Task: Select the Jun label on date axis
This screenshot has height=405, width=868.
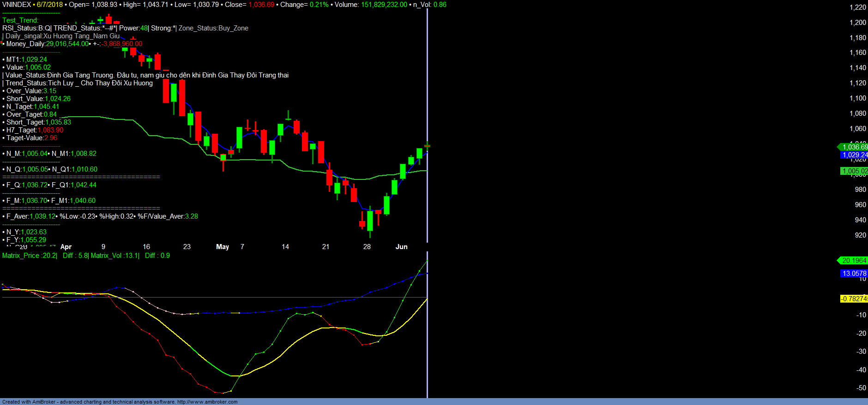Action: [401, 247]
